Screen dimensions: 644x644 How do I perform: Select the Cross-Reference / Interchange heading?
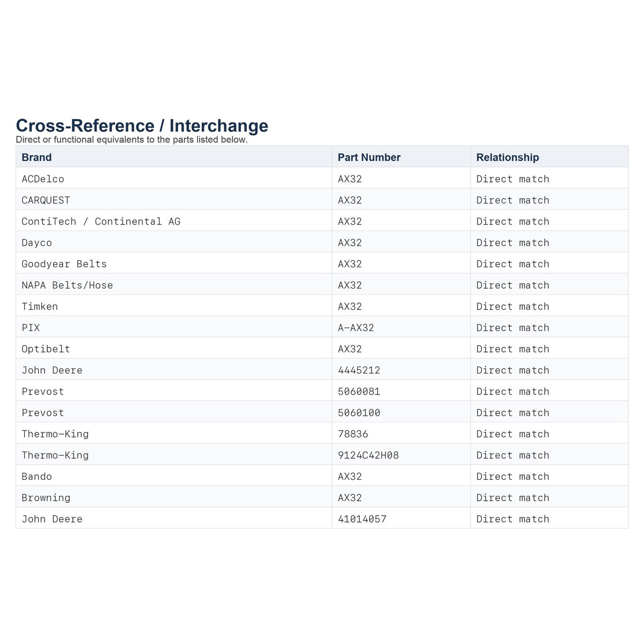point(142,125)
